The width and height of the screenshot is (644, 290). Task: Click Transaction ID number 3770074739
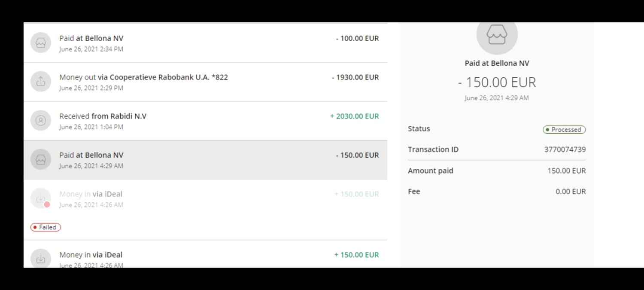[565, 150]
